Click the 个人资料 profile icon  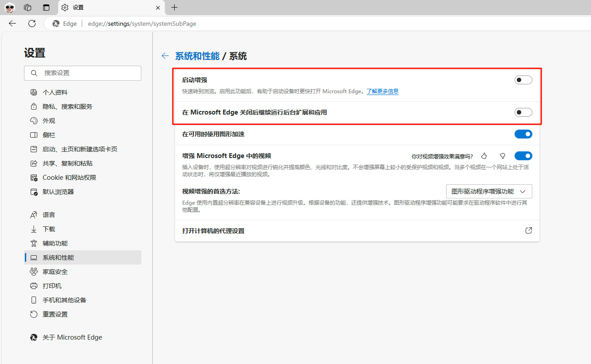[x=34, y=92]
